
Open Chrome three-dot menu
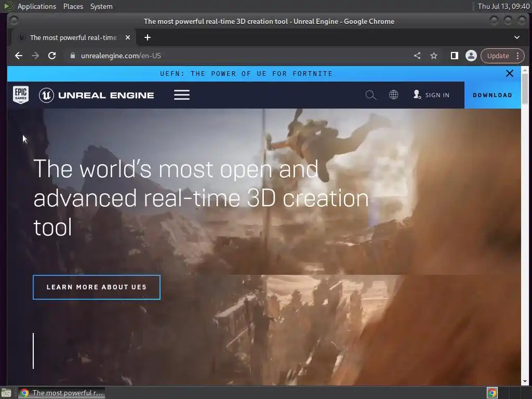[518, 56]
